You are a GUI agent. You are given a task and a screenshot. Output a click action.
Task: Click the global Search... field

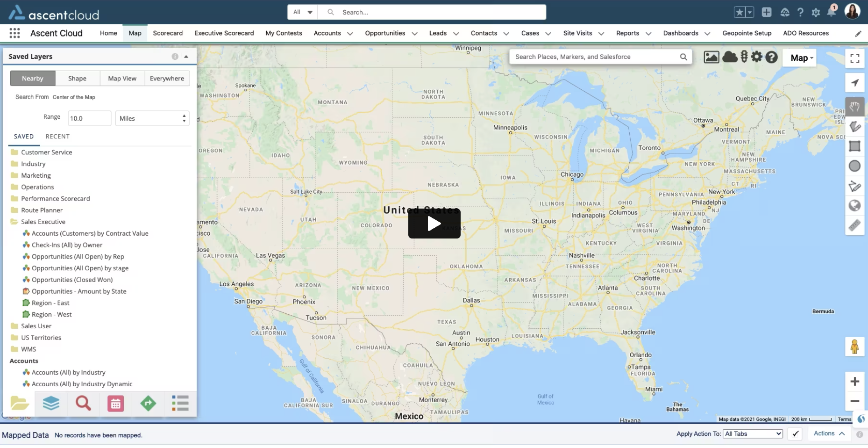tap(432, 12)
